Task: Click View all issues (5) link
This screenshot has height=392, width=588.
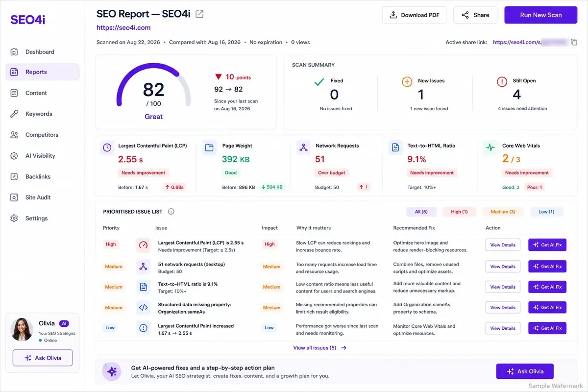Action: pos(319,348)
